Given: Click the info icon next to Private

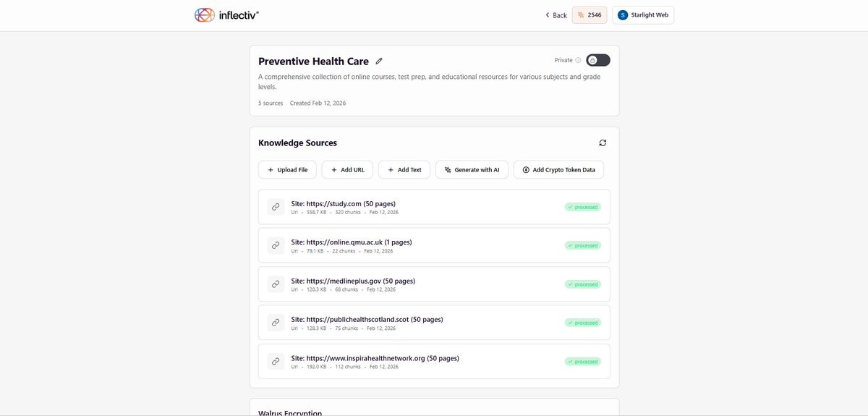Looking at the screenshot, I should pyautogui.click(x=578, y=61).
